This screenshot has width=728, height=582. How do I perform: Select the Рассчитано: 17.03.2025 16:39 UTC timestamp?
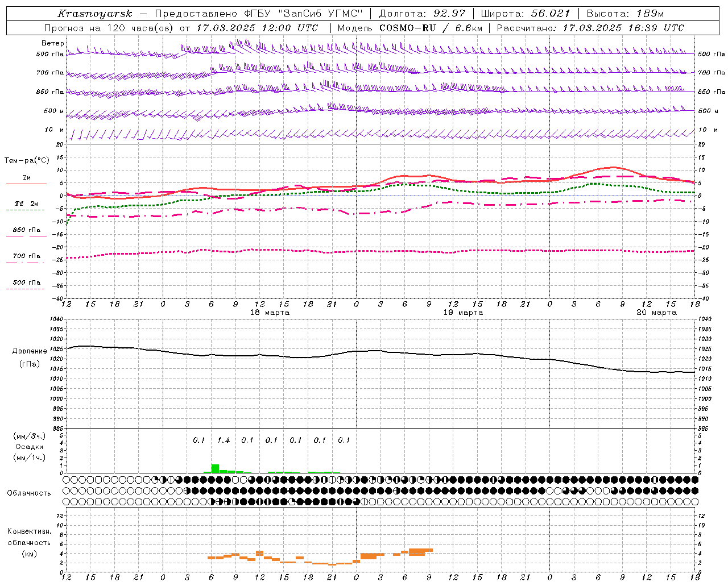point(590,28)
